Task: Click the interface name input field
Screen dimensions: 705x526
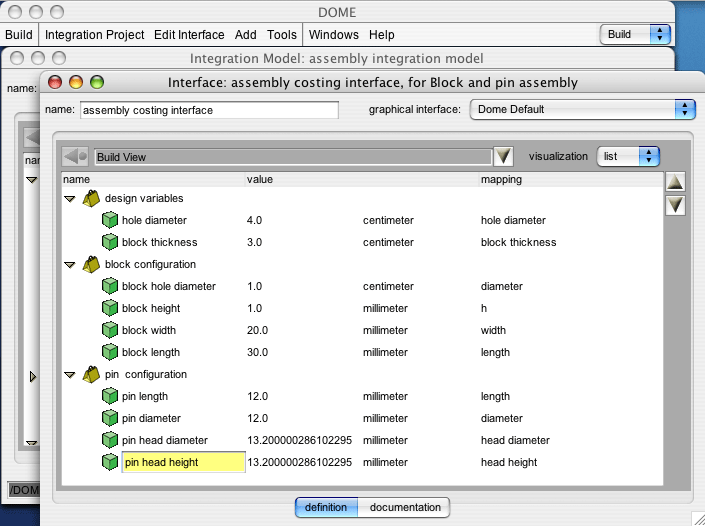Action: click(210, 110)
